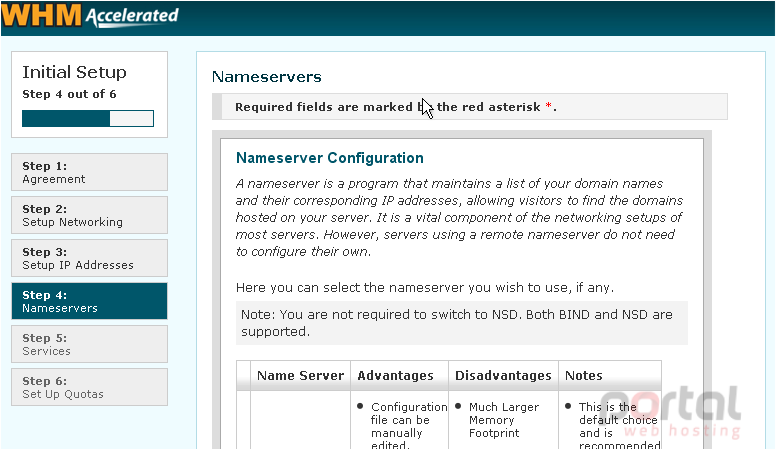The width and height of the screenshot is (776, 450).
Task: Open Step 3: Setup IP Addresses
Action: tap(90, 258)
